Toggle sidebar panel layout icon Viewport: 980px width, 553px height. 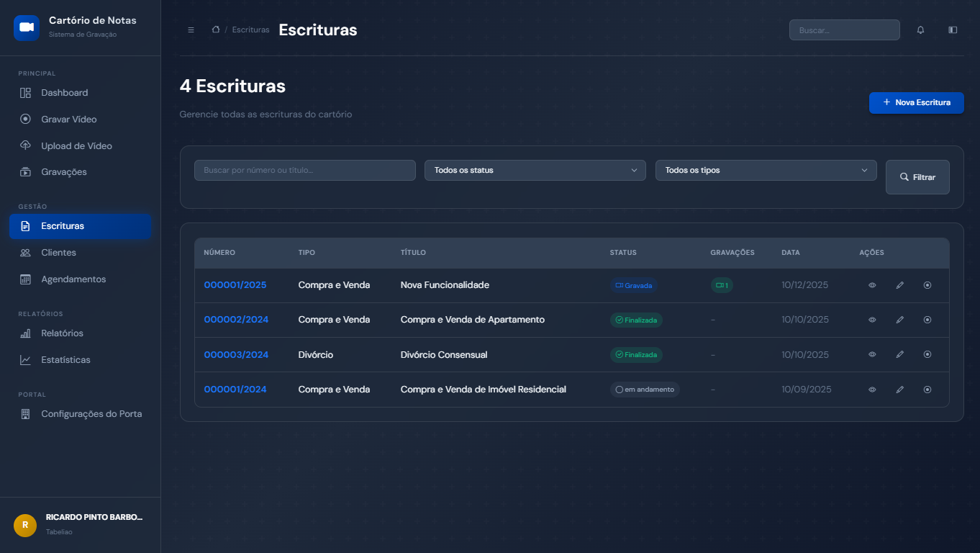pos(953,30)
